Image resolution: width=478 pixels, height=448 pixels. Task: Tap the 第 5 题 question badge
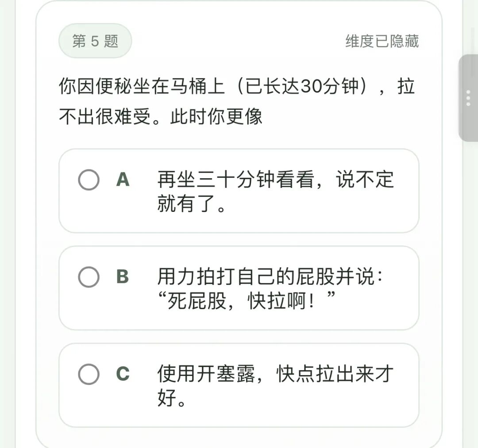(x=95, y=41)
